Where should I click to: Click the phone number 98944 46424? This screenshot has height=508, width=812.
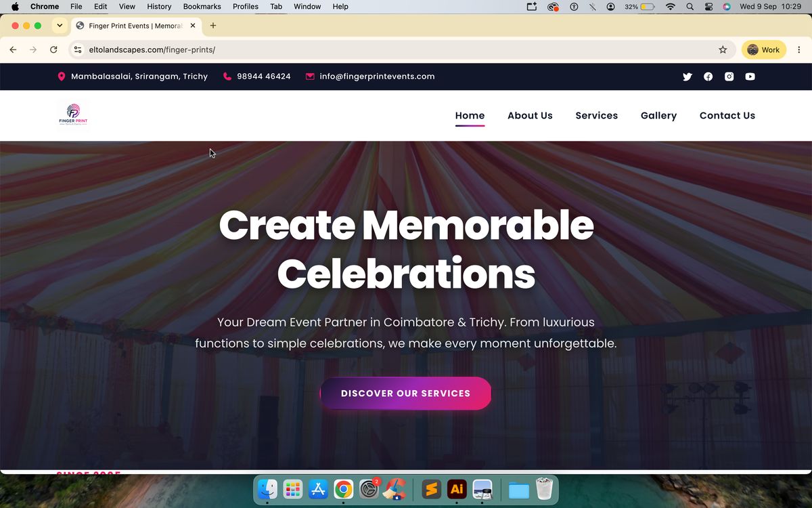pyautogui.click(x=264, y=77)
